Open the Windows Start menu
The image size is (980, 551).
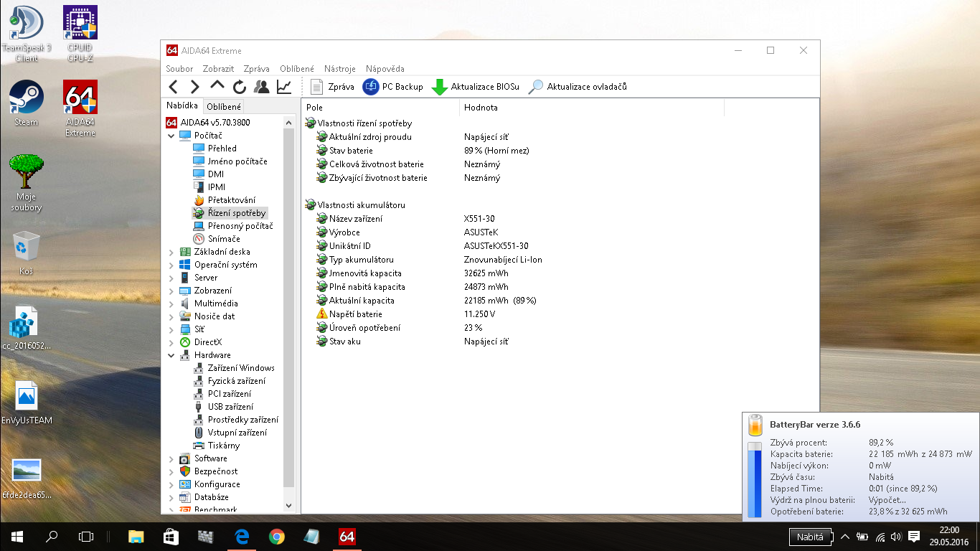point(17,536)
